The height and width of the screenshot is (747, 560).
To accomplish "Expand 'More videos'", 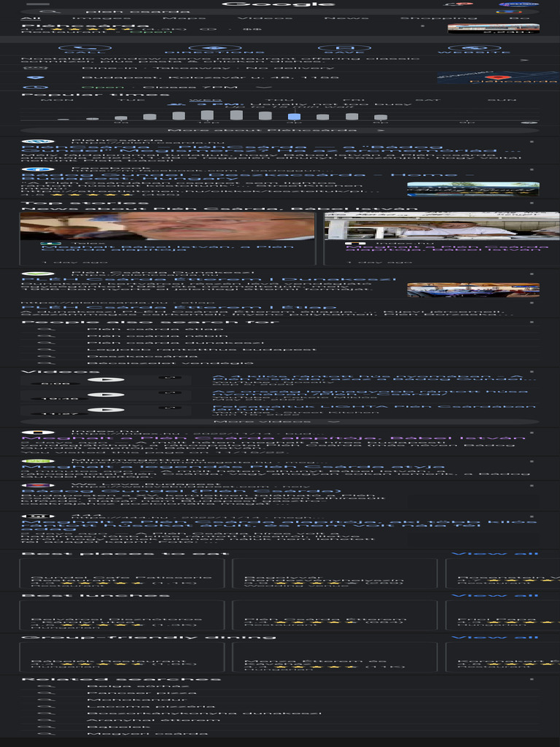I will point(280,422).
